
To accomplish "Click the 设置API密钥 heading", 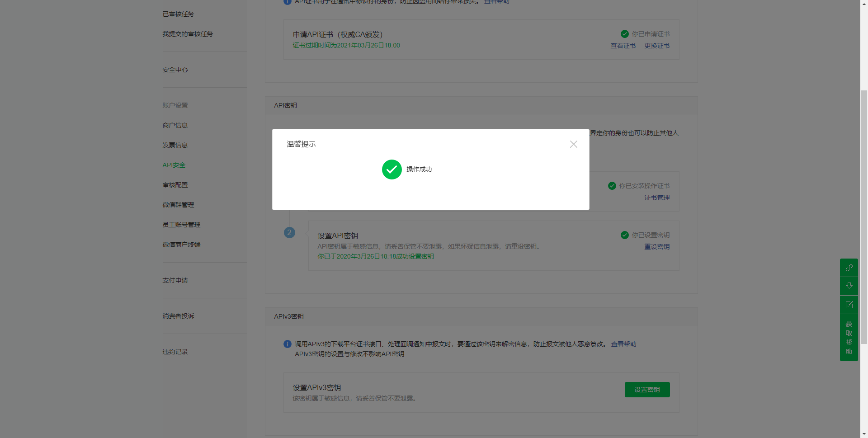I will [338, 236].
